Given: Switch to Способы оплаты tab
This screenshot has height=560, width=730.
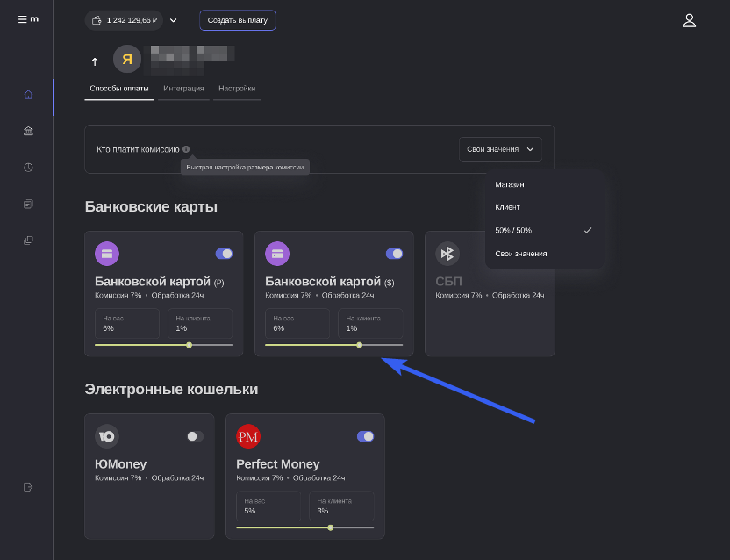Looking at the screenshot, I should 119,88.
